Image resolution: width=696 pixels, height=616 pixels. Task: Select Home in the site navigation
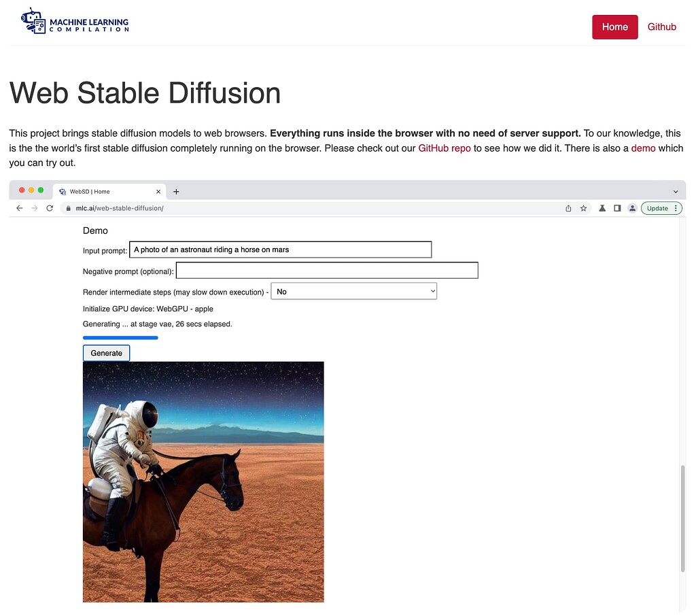click(x=614, y=27)
